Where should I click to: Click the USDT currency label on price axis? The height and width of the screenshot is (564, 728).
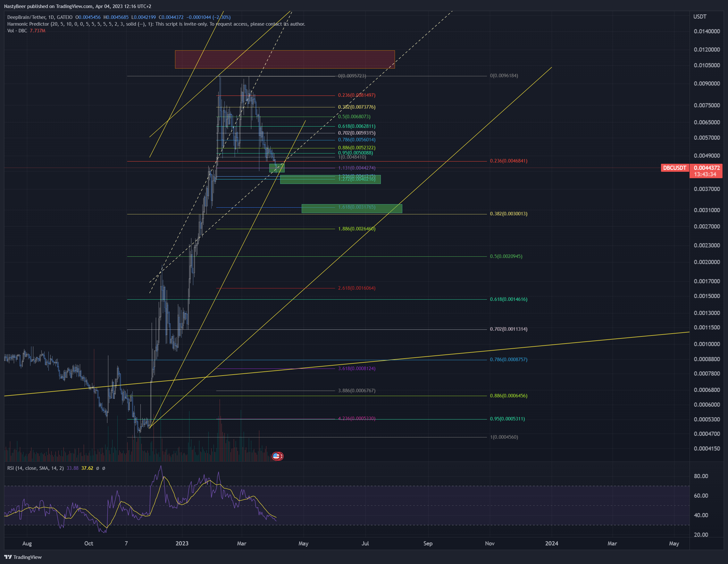(700, 17)
